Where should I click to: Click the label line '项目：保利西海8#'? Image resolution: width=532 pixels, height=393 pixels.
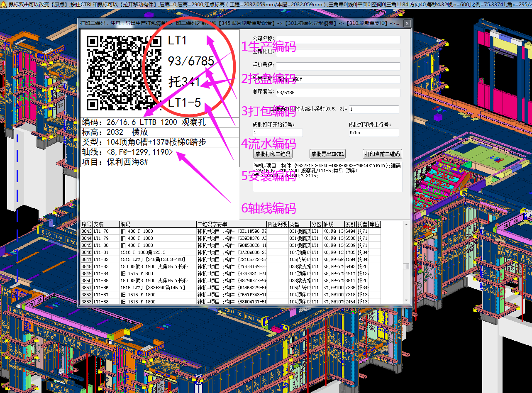pyautogui.click(x=160, y=162)
